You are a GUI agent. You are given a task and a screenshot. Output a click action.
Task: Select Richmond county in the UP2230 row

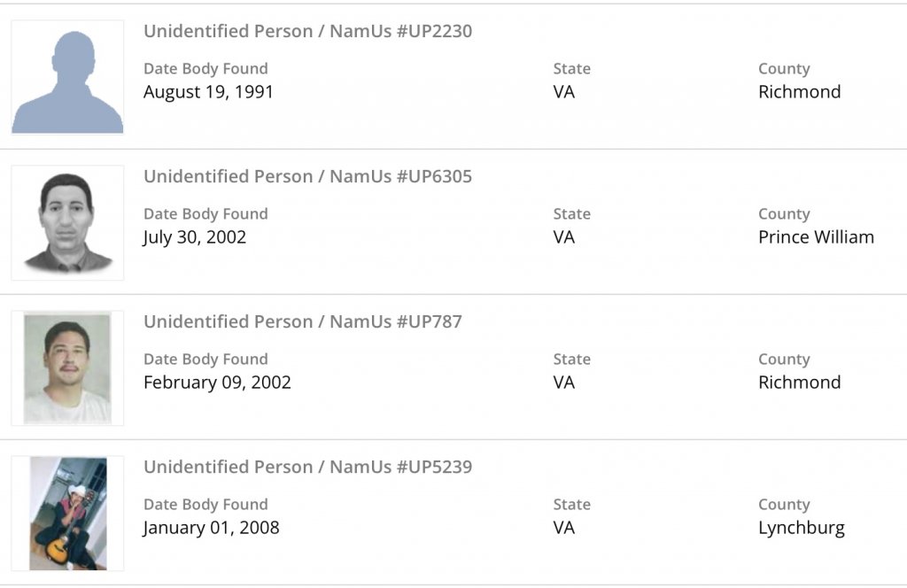(x=799, y=92)
